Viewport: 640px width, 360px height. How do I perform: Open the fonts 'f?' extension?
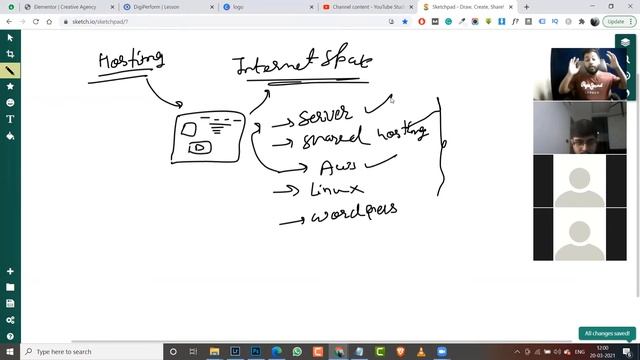515,22
